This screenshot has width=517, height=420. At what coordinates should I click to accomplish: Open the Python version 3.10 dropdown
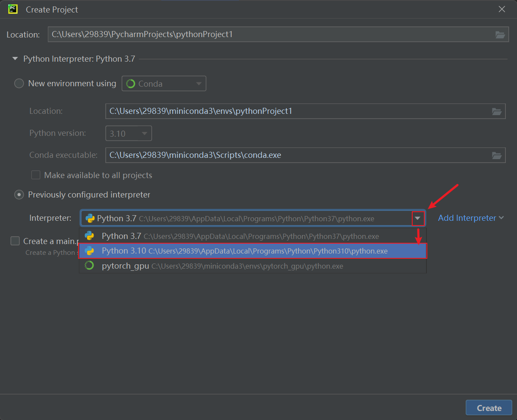[x=128, y=133]
